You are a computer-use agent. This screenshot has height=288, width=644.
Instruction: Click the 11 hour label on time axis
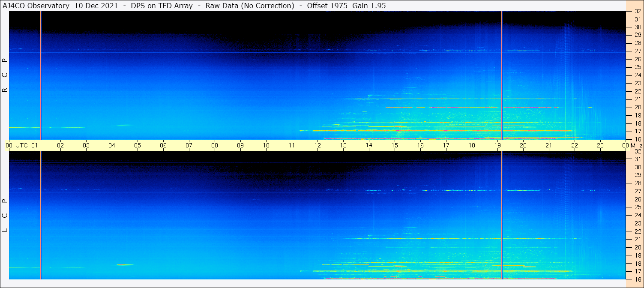(x=292, y=145)
